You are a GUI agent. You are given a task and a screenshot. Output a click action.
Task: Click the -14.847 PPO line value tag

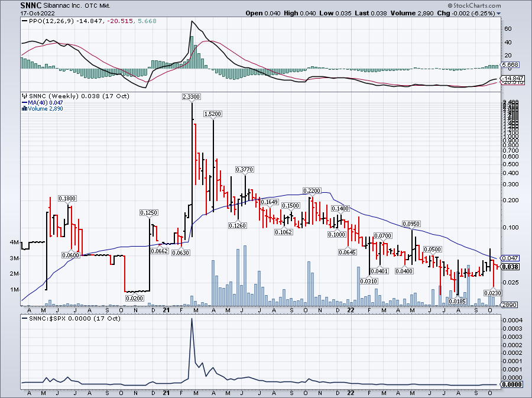pos(513,79)
